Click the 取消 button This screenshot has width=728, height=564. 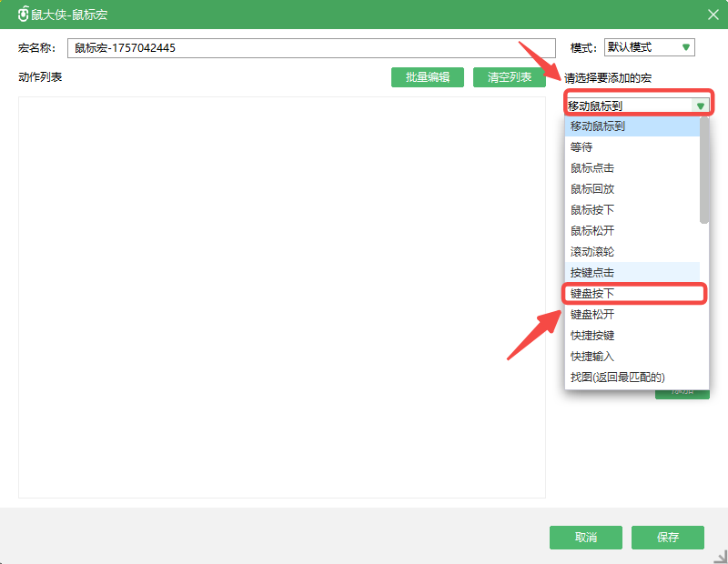click(585, 538)
